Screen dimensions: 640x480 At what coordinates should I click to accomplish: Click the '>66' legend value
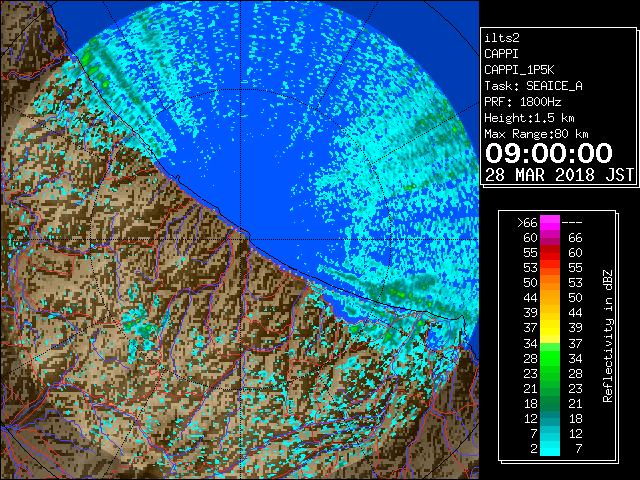tap(527, 222)
